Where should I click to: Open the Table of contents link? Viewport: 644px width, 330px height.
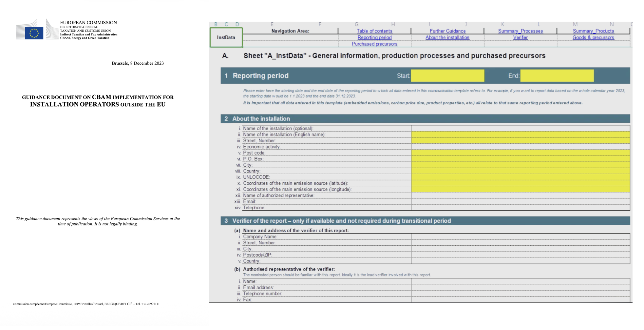pos(374,31)
